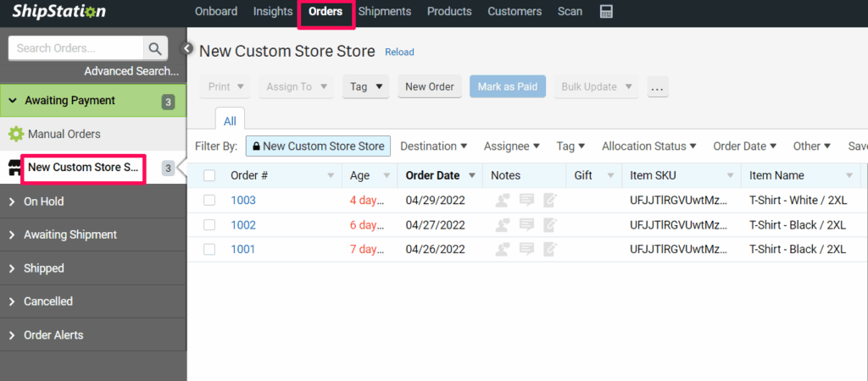The height and width of the screenshot is (381, 868).
Task: Click the store icon beside New Custom Store
Action: [x=14, y=168]
